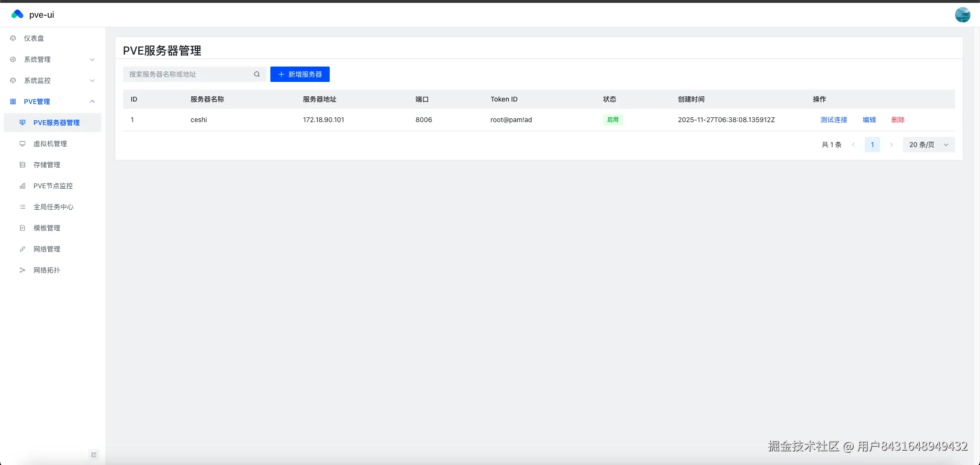The height and width of the screenshot is (465, 980).
Task: Click 删除 for server ceshi
Action: tap(898, 120)
